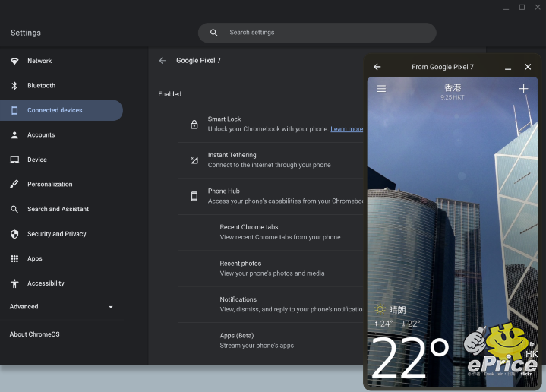Click the 香港 city title
Screen dimensions: 546x392
(x=453, y=87)
